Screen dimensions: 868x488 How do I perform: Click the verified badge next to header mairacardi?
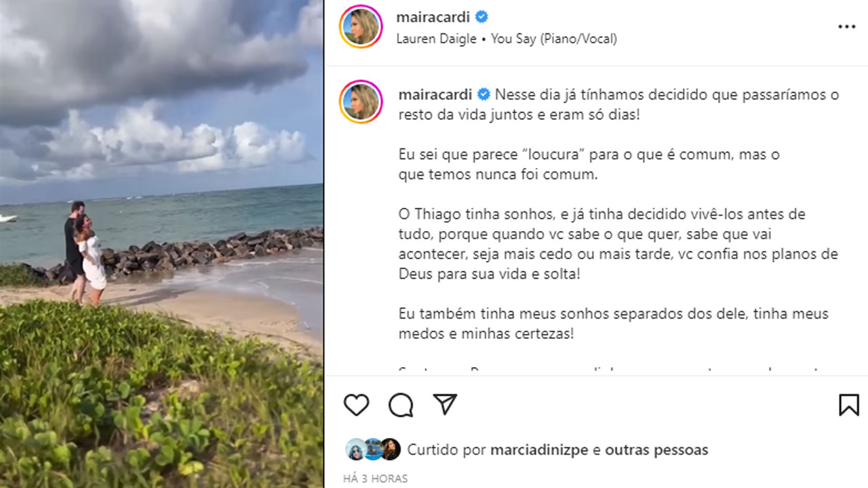[x=481, y=17]
